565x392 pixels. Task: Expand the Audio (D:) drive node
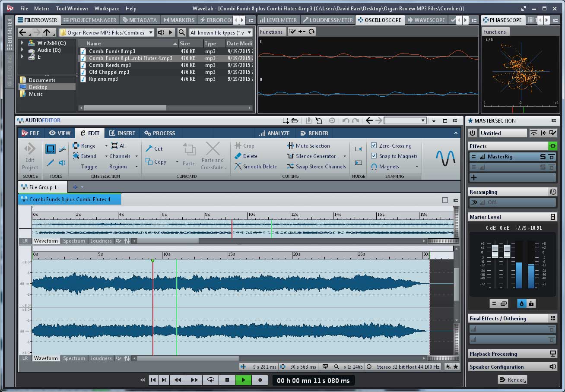pyautogui.click(x=22, y=50)
